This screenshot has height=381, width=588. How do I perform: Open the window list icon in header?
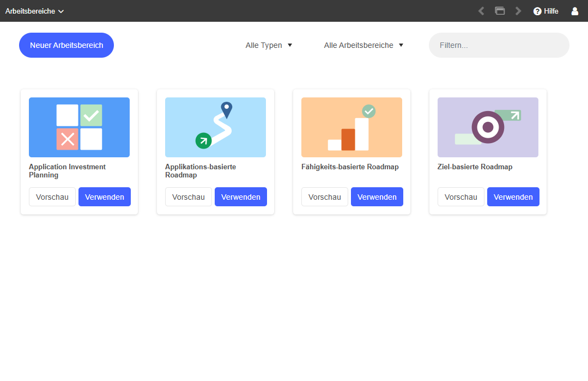click(500, 11)
